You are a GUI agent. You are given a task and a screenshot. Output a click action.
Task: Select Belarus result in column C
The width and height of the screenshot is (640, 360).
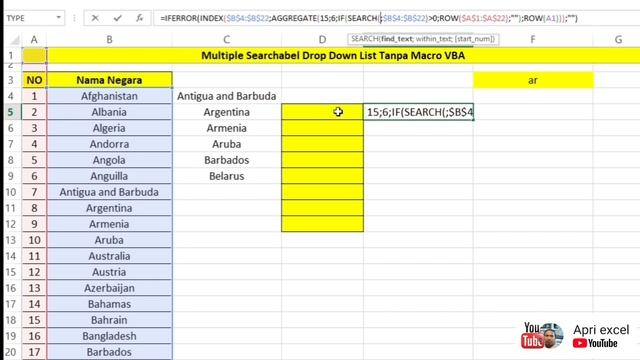pos(227,176)
